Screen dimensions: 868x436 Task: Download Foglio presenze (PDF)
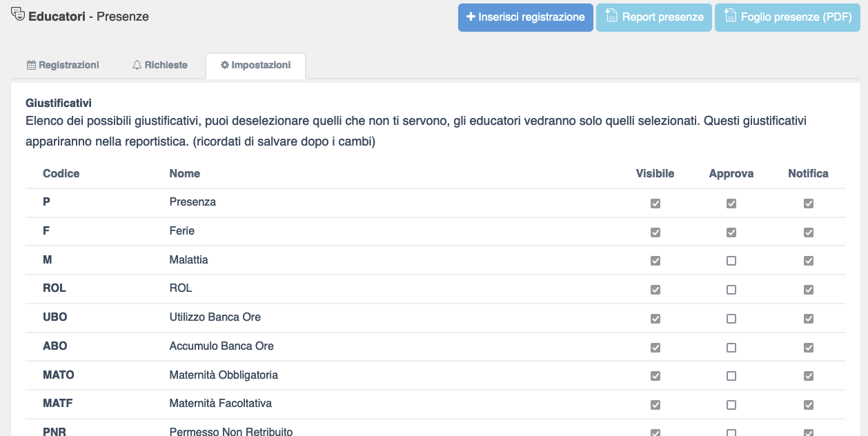click(x=787, y=17)
